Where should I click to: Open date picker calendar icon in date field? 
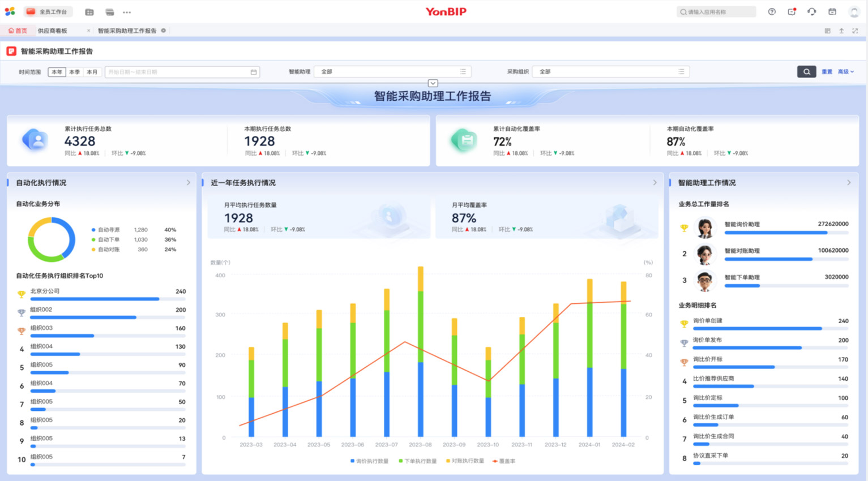pyautogui.click(x=254, y=72)
